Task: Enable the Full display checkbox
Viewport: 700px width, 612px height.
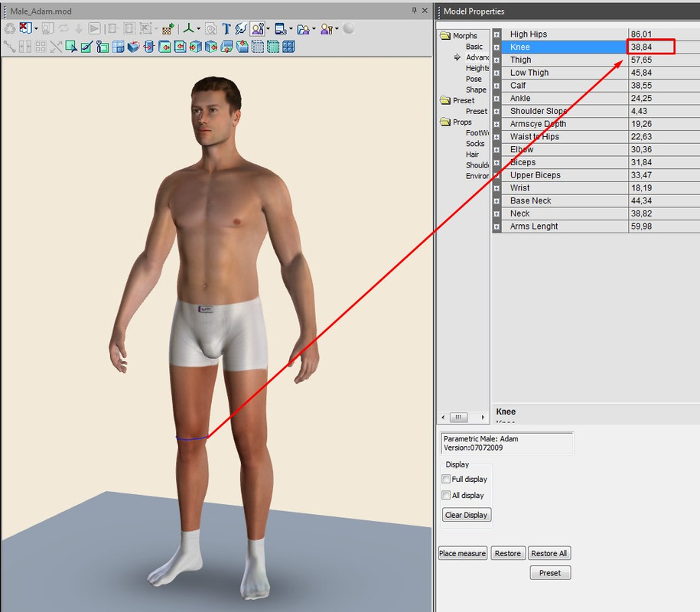Action: (x=445, y=479)
